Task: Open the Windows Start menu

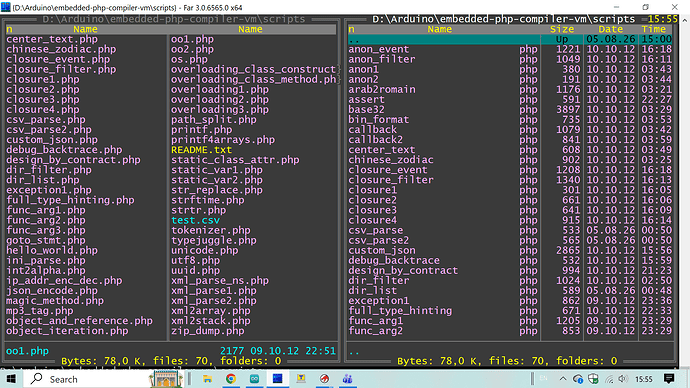Action: click(11, 379)
